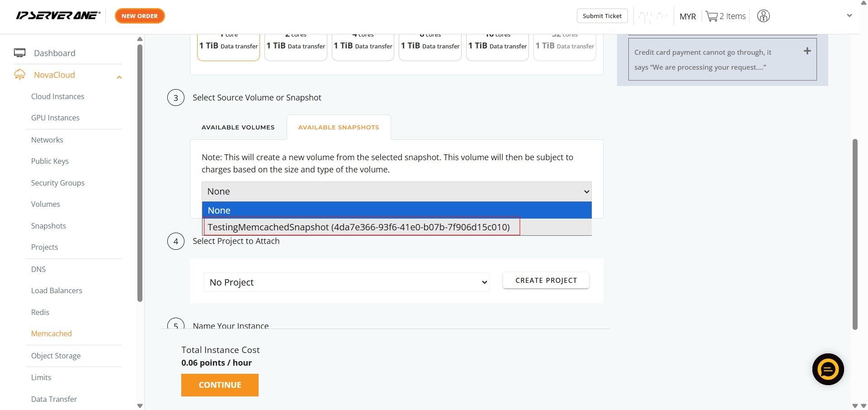Expand the credit card payment FAQ plus
Image resolution: width=868 pixels, height=410 pixels.
point(807,51)
